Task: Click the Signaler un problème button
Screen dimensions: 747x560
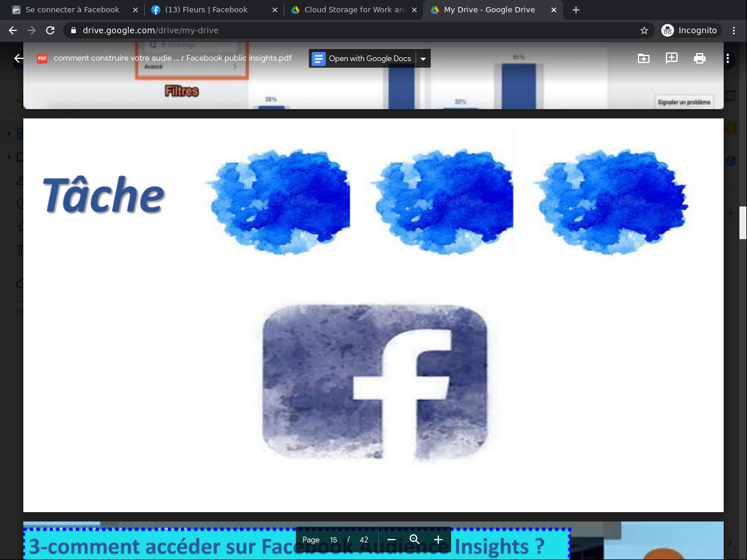Action: (684, 102)
